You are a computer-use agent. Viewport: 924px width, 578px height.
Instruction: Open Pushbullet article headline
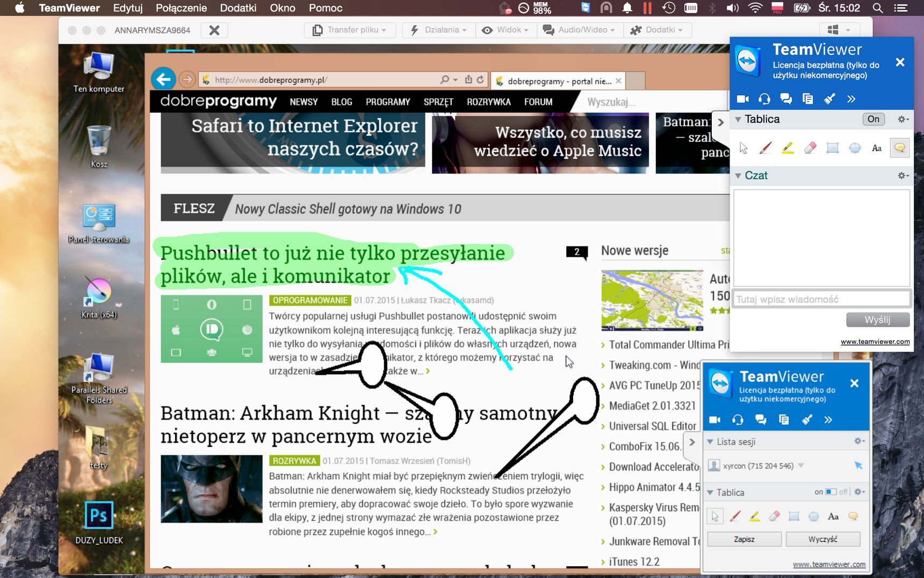click(333, 265)
